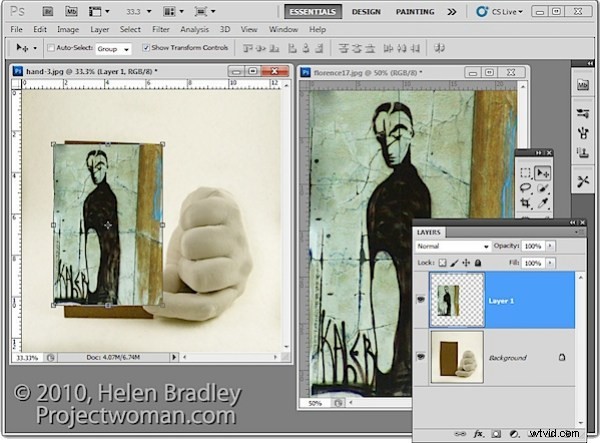Select the Quick Selection tool
The width and height of the screenshot is (600, 443).
click(x=543, y=188)
